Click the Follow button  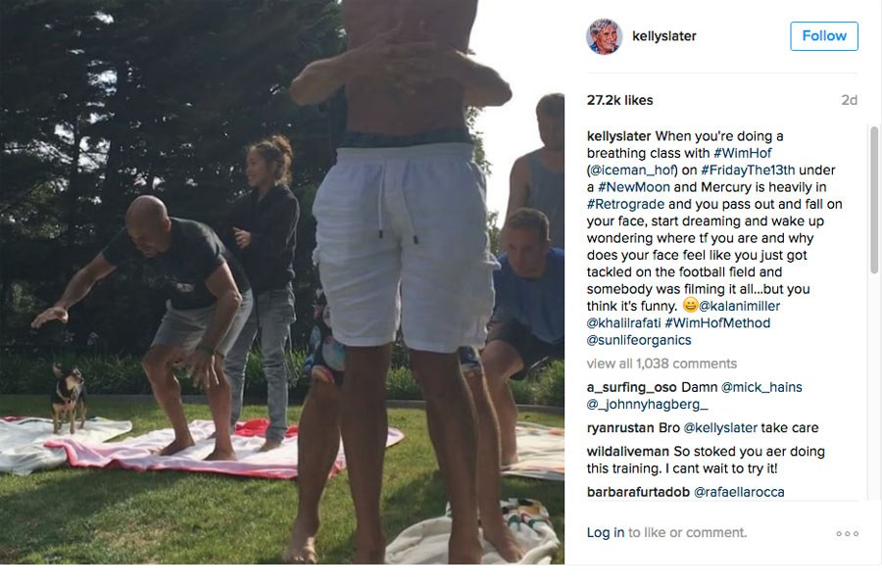pos(823,36)
